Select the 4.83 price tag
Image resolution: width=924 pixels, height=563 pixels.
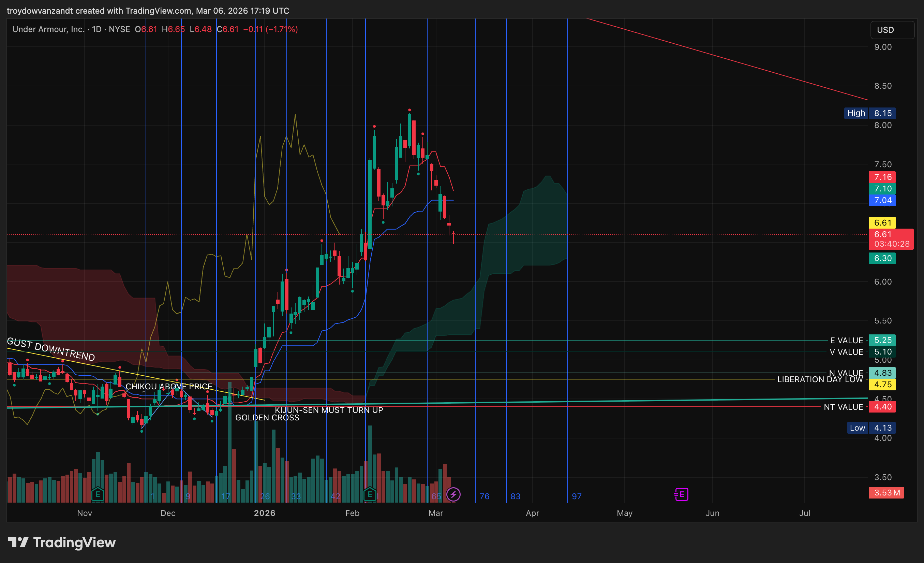pyautogui.click(x=882, y=373)
